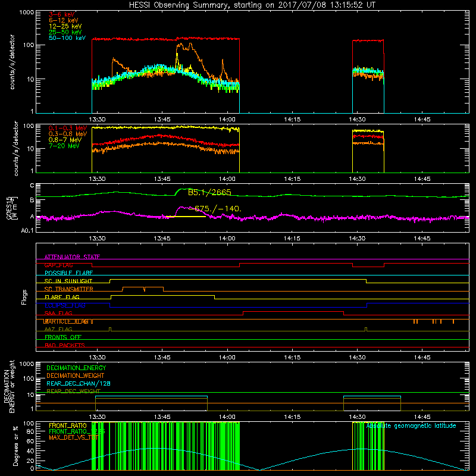Click the REAR_DEC_WEIGHT legend label

[x=73, y=391]
